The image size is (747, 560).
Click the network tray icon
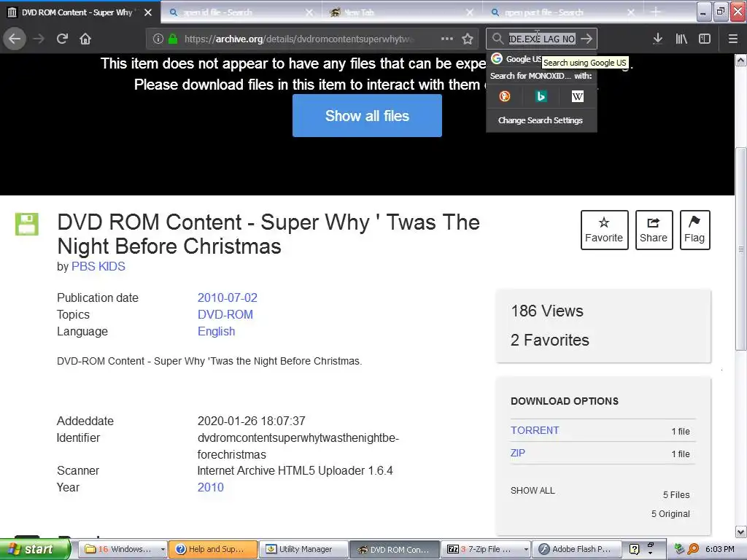click(x=679, y=549)
